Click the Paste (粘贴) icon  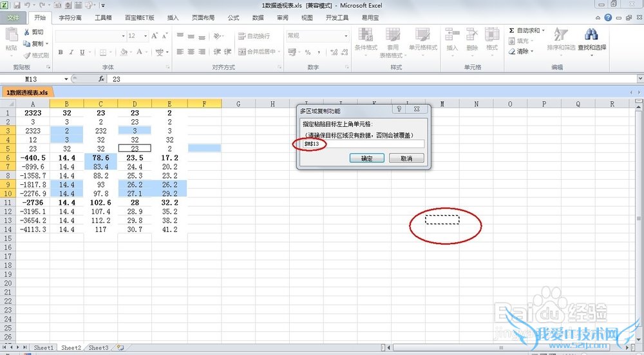(x=12, y=35)
